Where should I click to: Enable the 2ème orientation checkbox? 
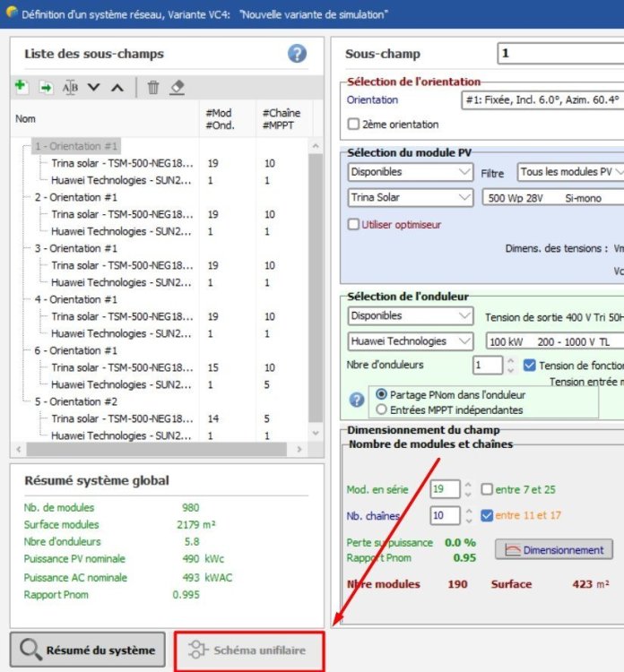pyautogui.click(x=353, y=125)
